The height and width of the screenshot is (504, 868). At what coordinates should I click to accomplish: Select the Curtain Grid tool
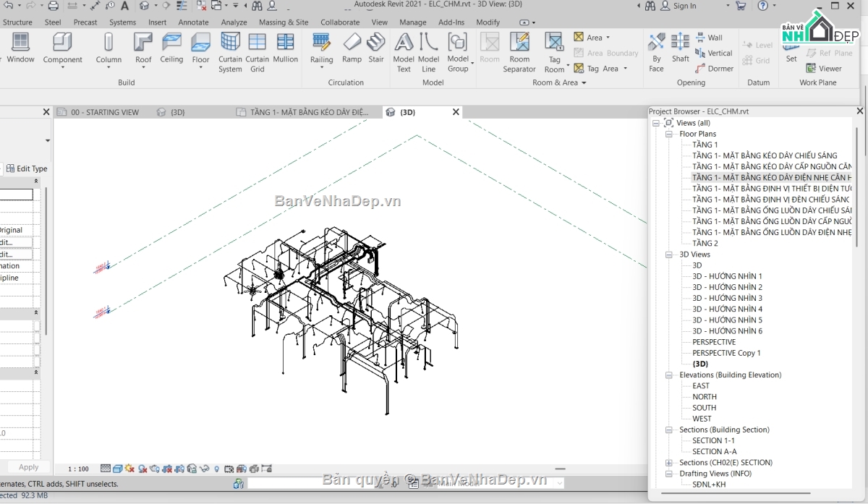coord(258,52)
